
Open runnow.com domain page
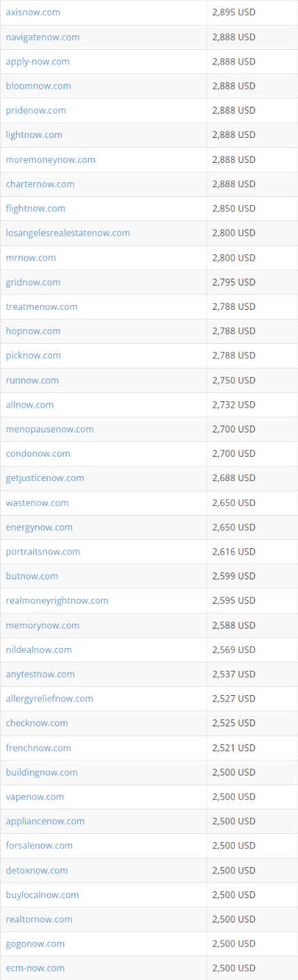click(32, 380)
